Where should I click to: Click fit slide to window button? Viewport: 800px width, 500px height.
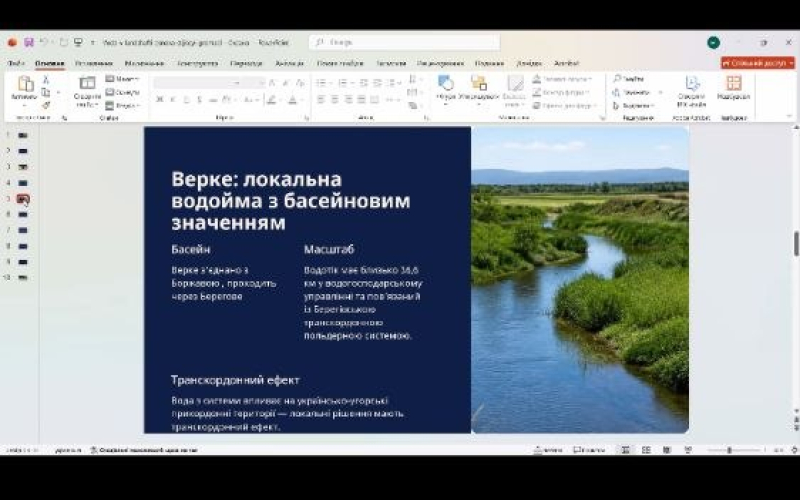(x=794, y=449)
